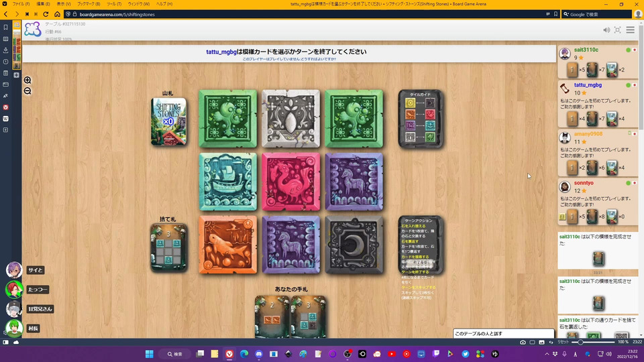The width and height of the screenshot is (644, 362).
Task: Open 編集 (E) menu
Action: [43, 4]
